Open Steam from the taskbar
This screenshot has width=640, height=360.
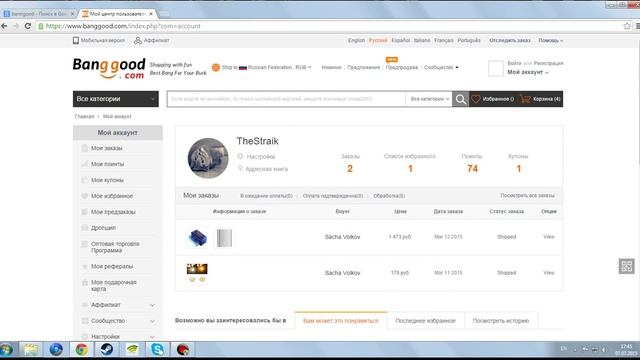[107, 350]
